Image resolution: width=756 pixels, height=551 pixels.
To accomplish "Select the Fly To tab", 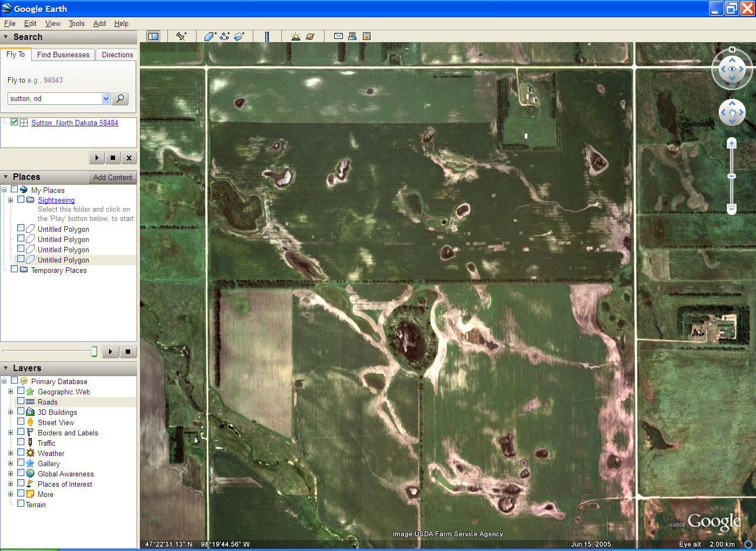I will pos(16,54).
